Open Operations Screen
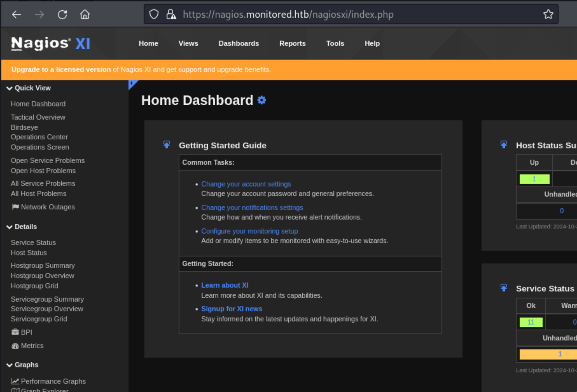 coord(40,147)
